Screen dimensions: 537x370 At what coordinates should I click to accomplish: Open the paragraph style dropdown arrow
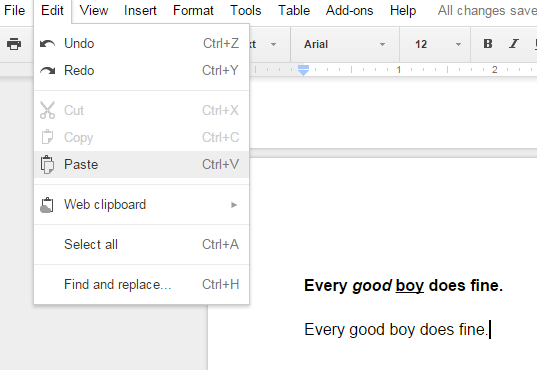(273, 44)
